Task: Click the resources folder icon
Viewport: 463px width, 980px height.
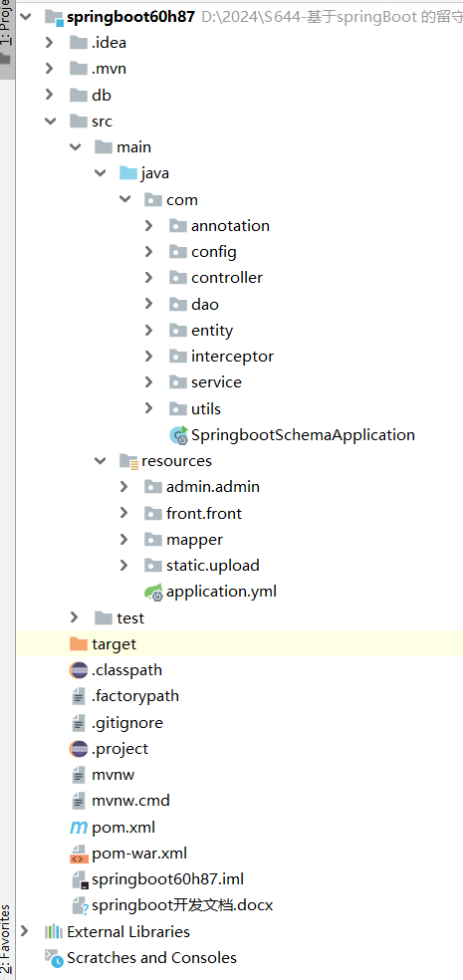Action: [x=128, y=461]
